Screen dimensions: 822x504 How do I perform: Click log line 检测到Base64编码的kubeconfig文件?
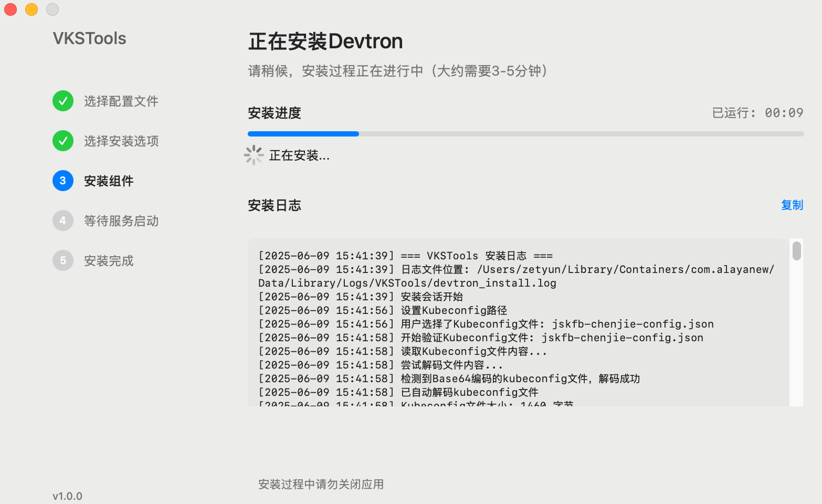pyautogui.click(x=449, y=379)
